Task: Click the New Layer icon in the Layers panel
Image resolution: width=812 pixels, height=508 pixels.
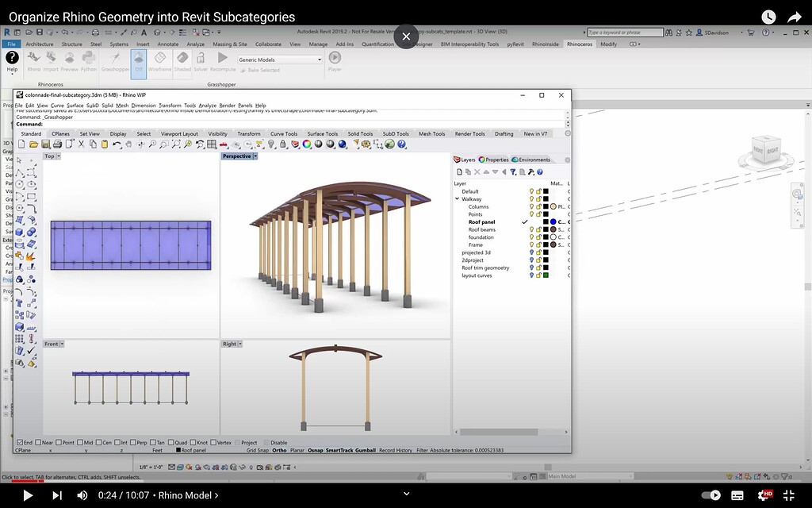Action: click(x=459, y=171)
